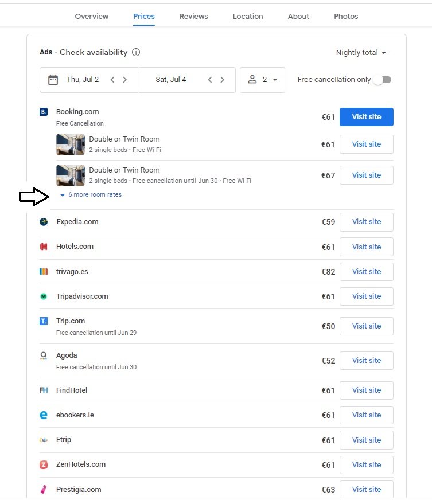
Task: View the Photos tab
Action: click(x=346, y=17)
